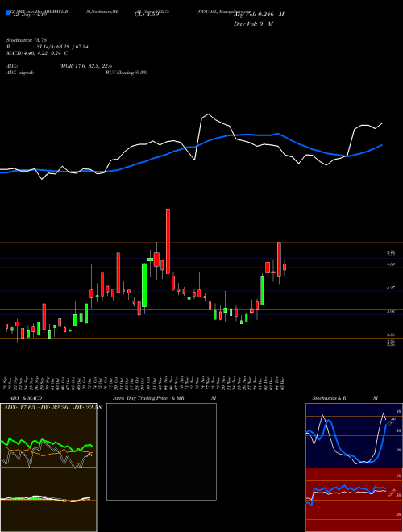The image size is (403, 532).
Task: Click the '(MGR) 17.6, 32.3, 22.6' ADX values
Action: 85,66
